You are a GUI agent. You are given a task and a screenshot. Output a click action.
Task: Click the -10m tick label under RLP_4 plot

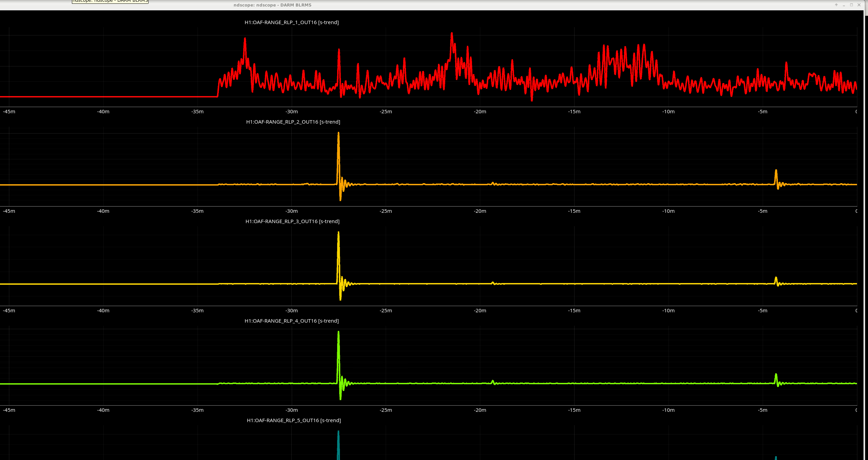pos(668,410)
